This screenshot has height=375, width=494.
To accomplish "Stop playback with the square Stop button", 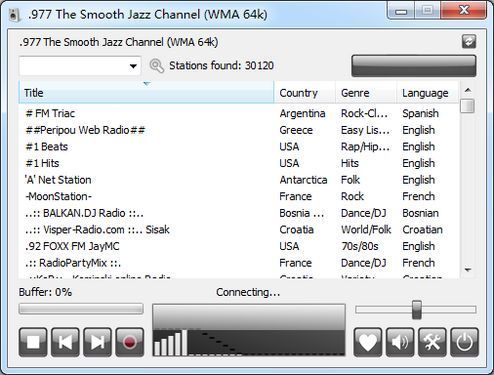I will 33,342.
